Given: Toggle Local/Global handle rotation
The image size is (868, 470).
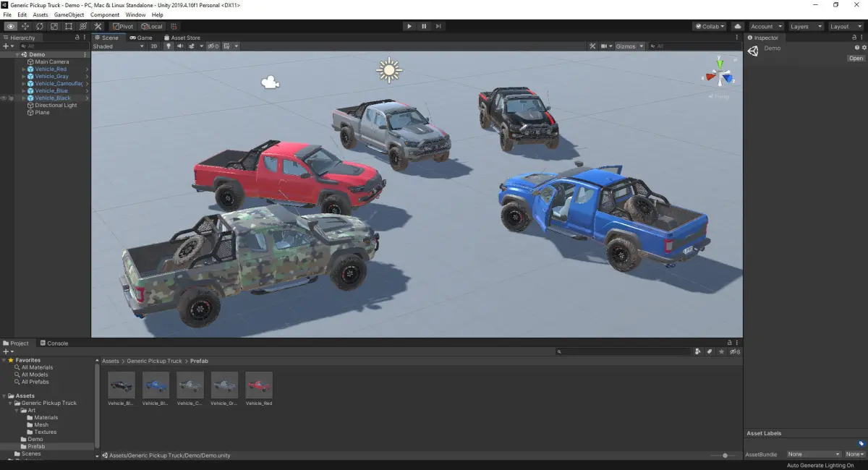Looking at the screenshot, I should coord(151,26).
